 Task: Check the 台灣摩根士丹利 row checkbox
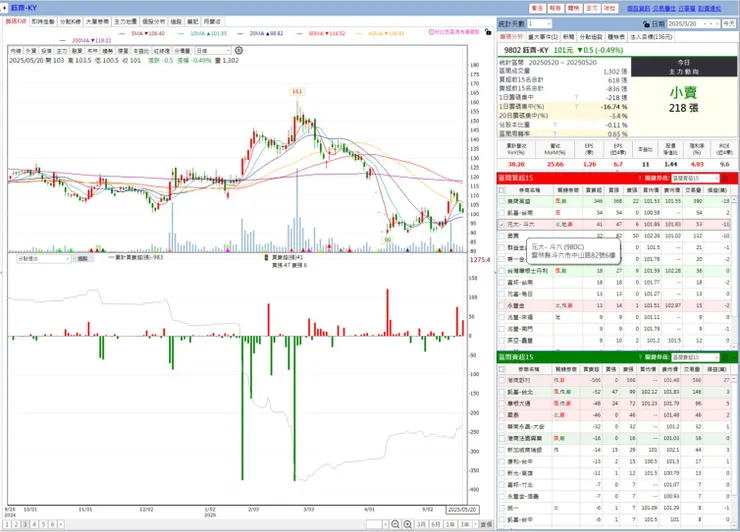[501, 271]
